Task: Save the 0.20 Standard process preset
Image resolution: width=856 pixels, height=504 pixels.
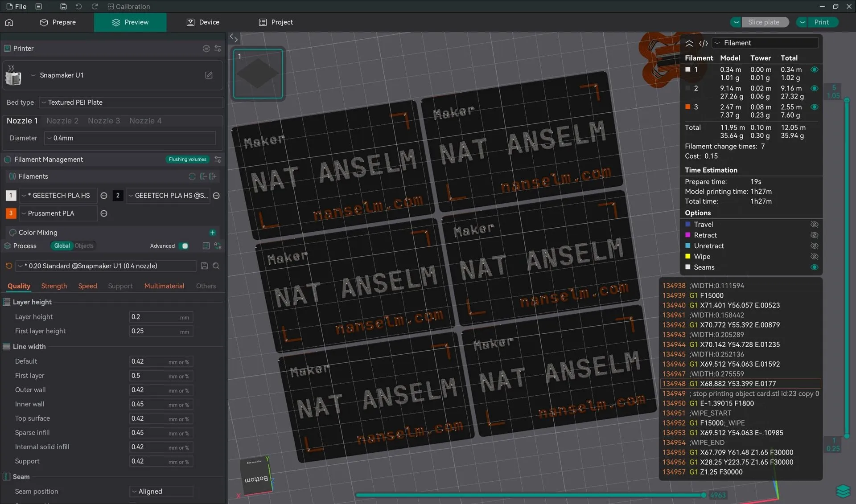Action: [x=204, y=266]
